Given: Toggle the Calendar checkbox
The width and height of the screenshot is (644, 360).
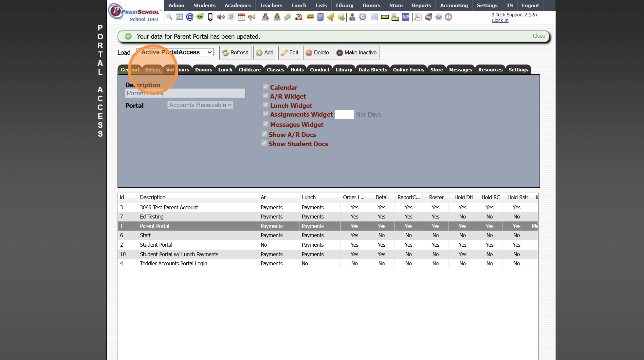Looking at the screenshot, I should tap(266, 87).
